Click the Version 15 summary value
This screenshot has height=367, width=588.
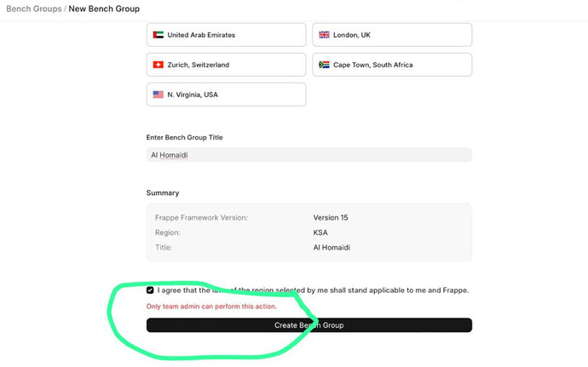click(x=331, y=218)
